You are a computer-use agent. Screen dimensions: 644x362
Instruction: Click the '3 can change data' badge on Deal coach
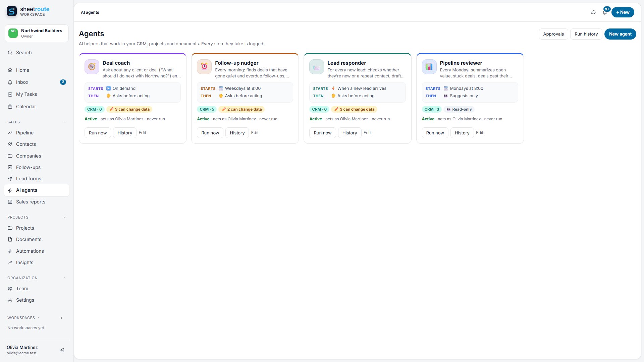129,109
